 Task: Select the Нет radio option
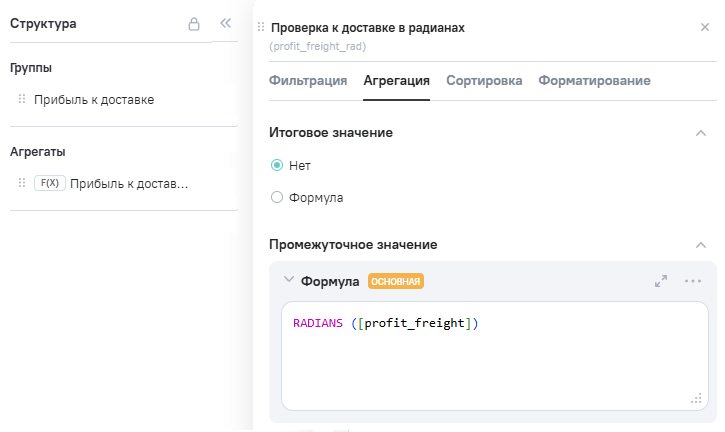point(277,165)
